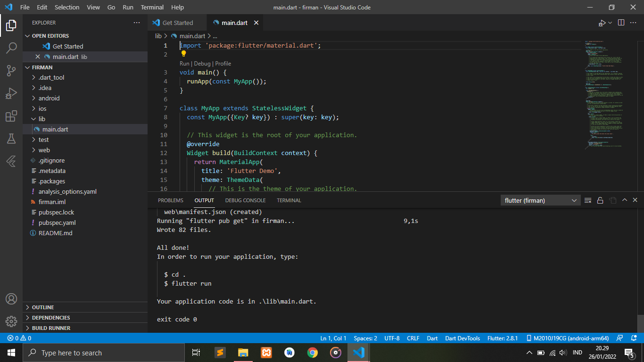
Task: Open the Search view in activity bar
Action: [11, 48]
